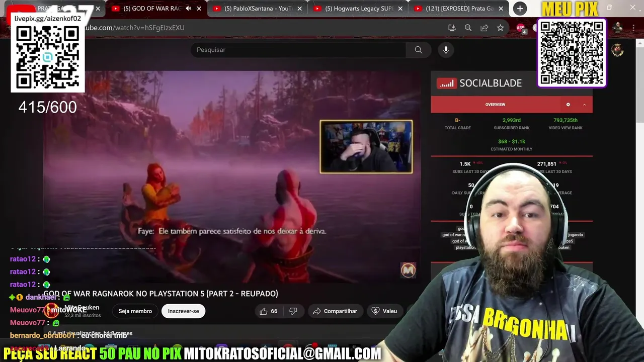Click the 2,993rd subscriber rank
This screenshot has height=362, width=644.
(511, 120)
